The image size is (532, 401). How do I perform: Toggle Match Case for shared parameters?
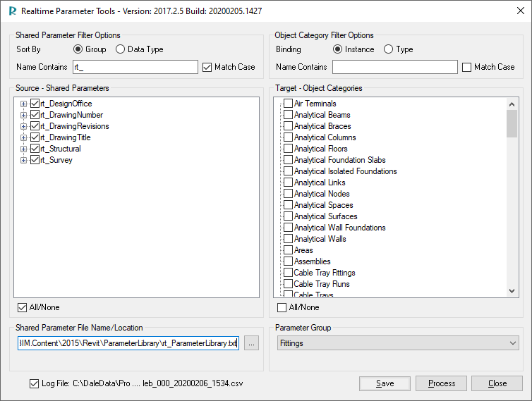[x=207, y=67]
